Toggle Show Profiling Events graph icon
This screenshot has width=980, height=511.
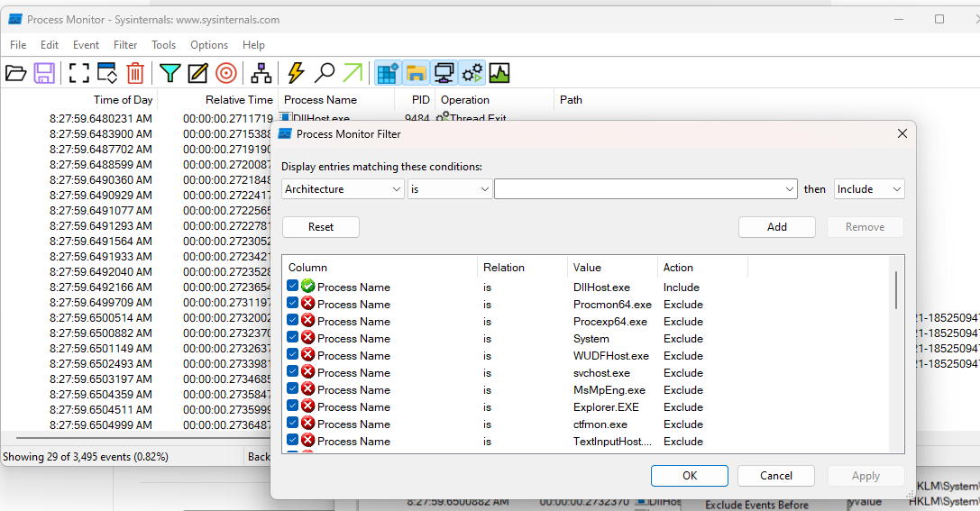[499, 73]
